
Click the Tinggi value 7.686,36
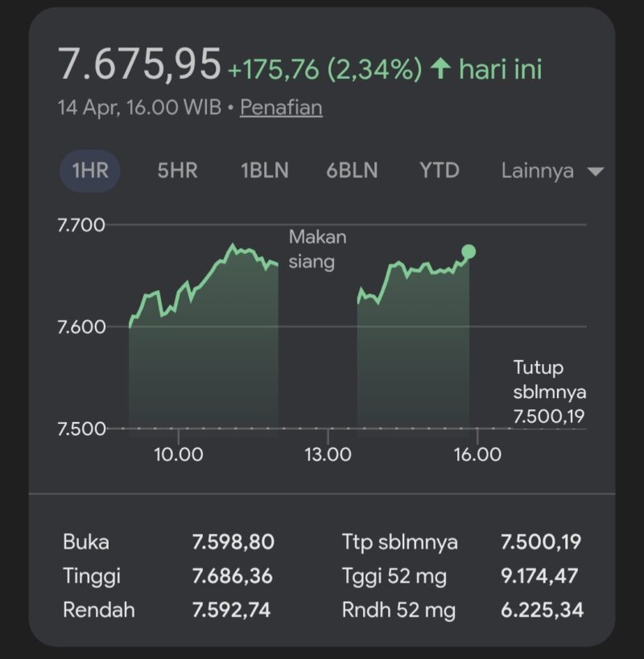(233, 575)
